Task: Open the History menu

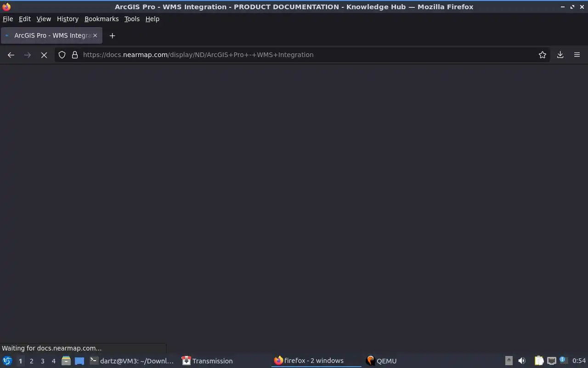Action: point(68,19)
